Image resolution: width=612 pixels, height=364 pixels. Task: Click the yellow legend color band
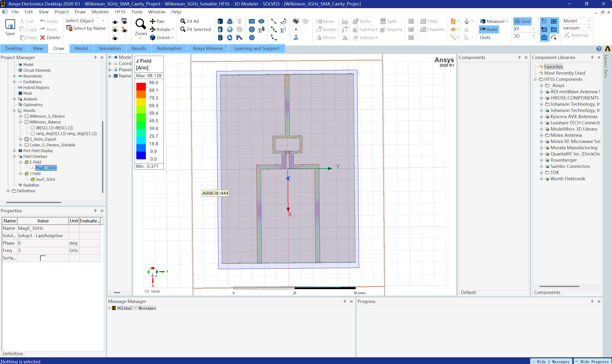point(141,102)
